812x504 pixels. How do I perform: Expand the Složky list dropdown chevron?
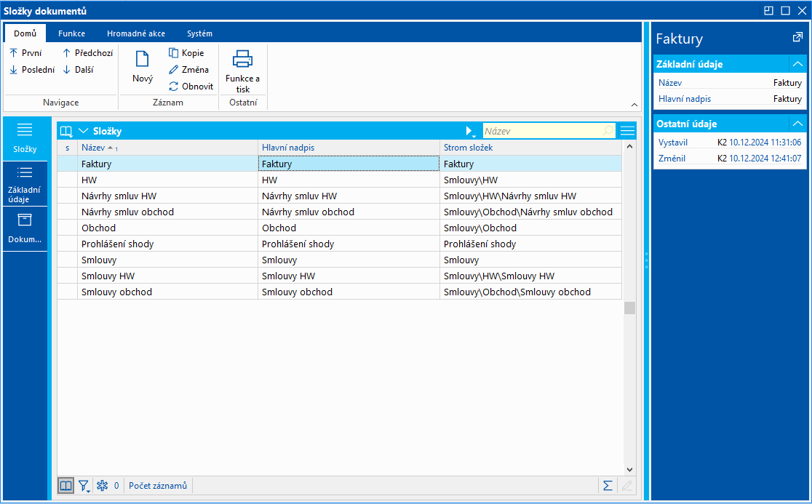click(x=83, y=131)
